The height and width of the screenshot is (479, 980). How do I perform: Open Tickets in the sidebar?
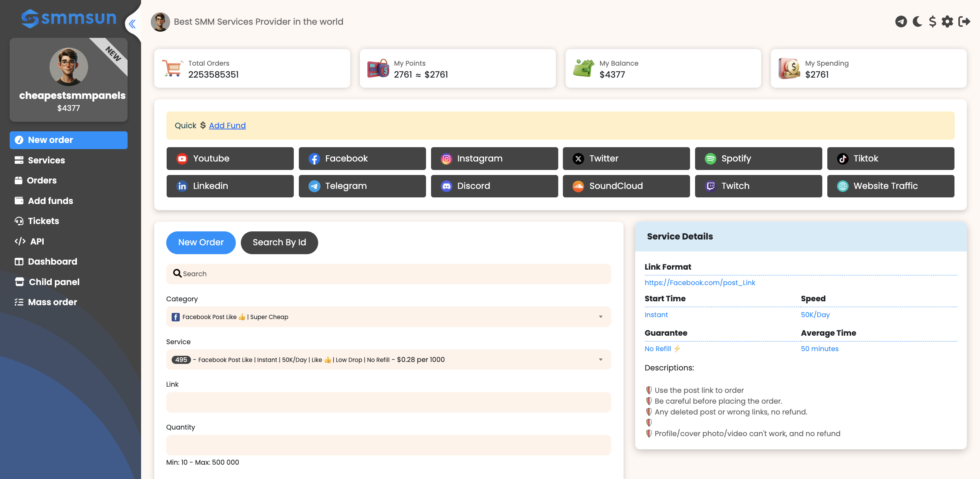pos(43,221)
